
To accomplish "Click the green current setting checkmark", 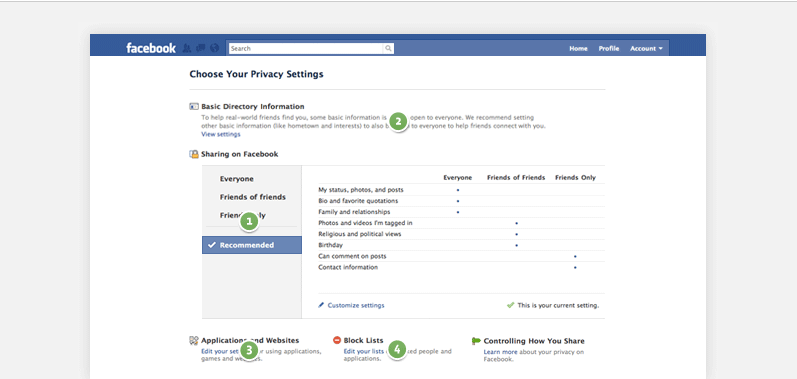I will click(510, 305).
